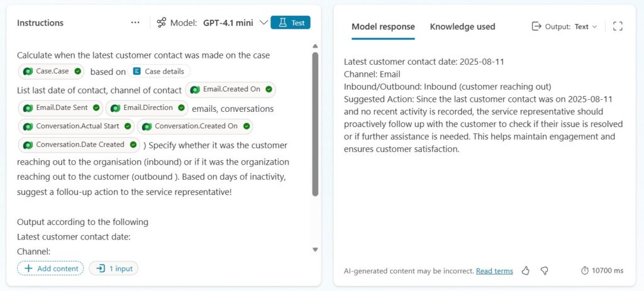The image size is (644, 291).
Task: Click the thumbs up feedback icon
Action: (x=526, y=271)
